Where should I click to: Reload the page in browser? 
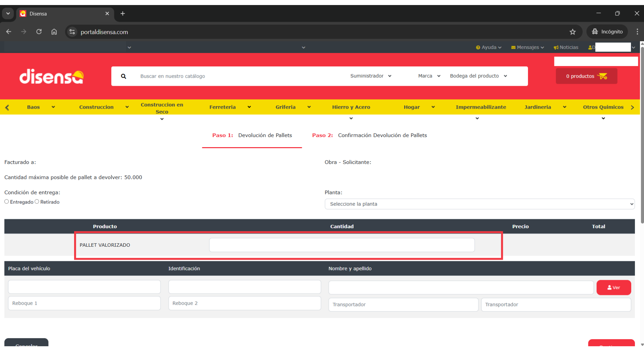coord(39,32)
